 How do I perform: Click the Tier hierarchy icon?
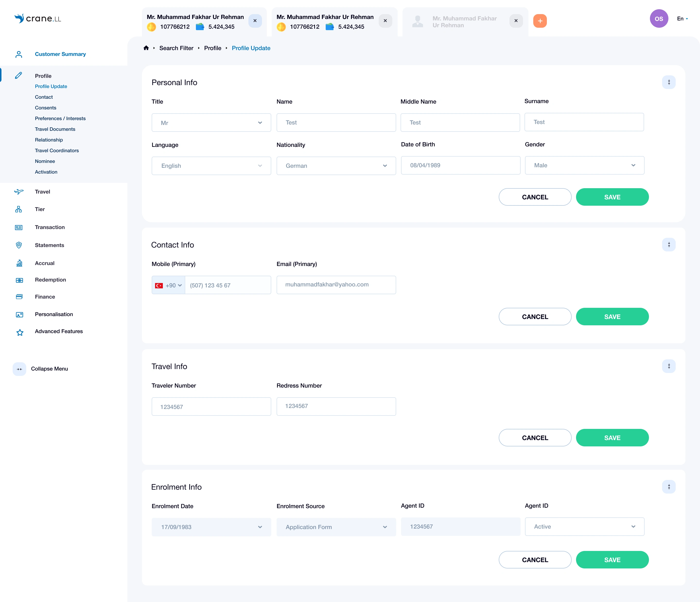point(18,209)
